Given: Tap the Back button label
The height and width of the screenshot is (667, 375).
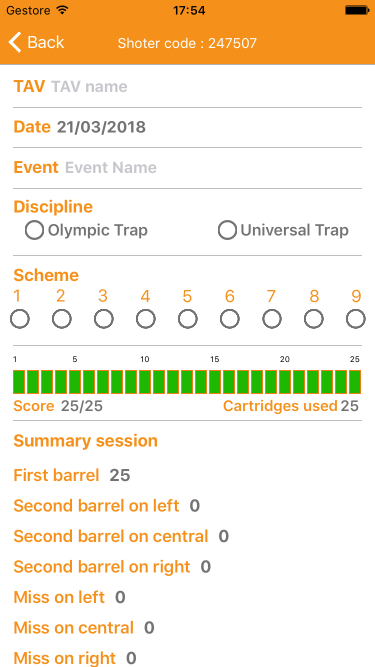Looking at the screenshot, I should pyautogui.click(x=45, y=42).
